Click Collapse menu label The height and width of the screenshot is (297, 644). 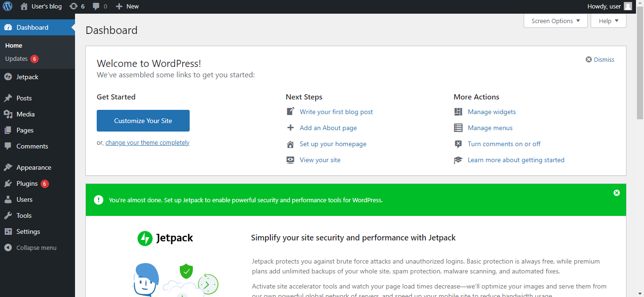coord(36,247)
